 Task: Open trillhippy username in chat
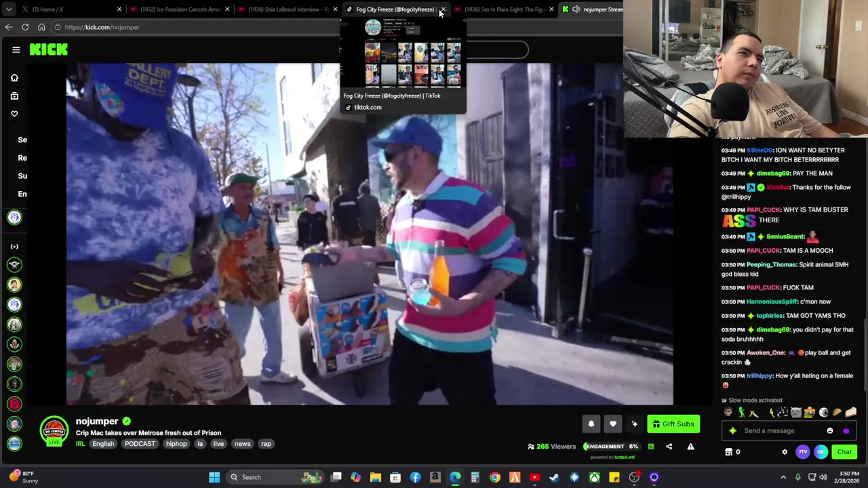tap(759, 376)
